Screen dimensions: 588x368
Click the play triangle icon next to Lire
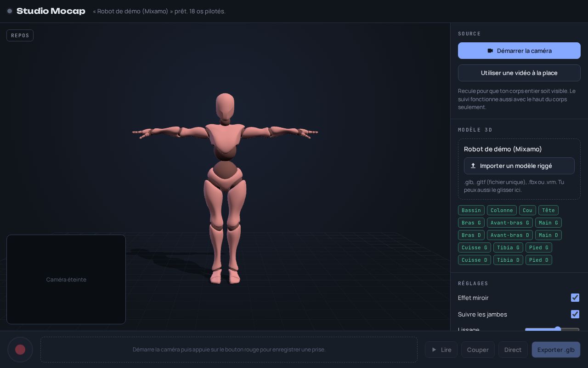click(434, 350)
